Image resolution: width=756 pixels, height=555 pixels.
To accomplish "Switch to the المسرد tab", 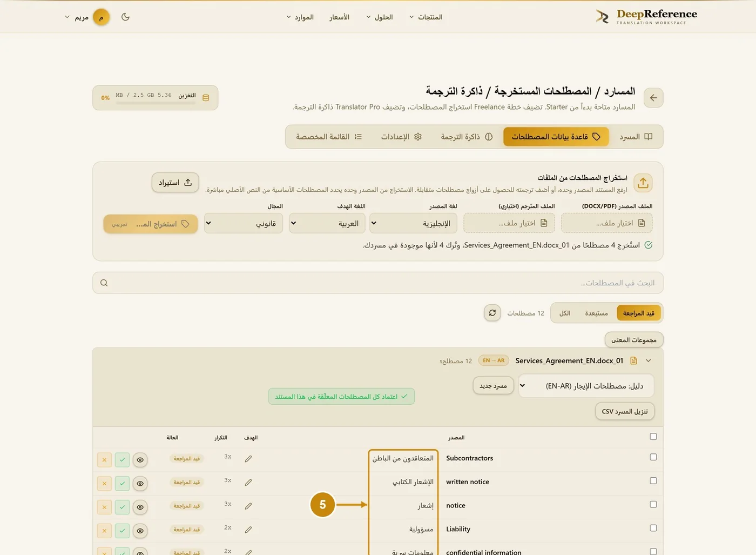I will click(x=636, y=137).
